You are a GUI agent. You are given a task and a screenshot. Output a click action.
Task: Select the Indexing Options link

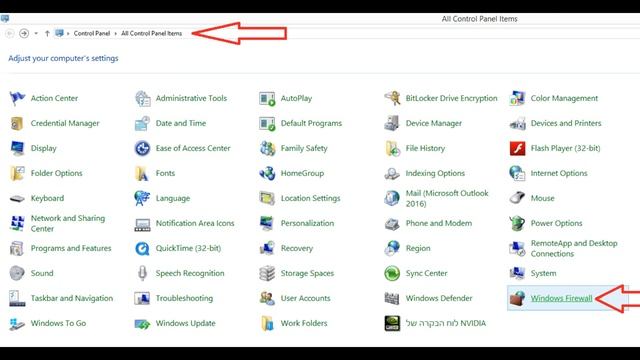[x=435, y=173]
